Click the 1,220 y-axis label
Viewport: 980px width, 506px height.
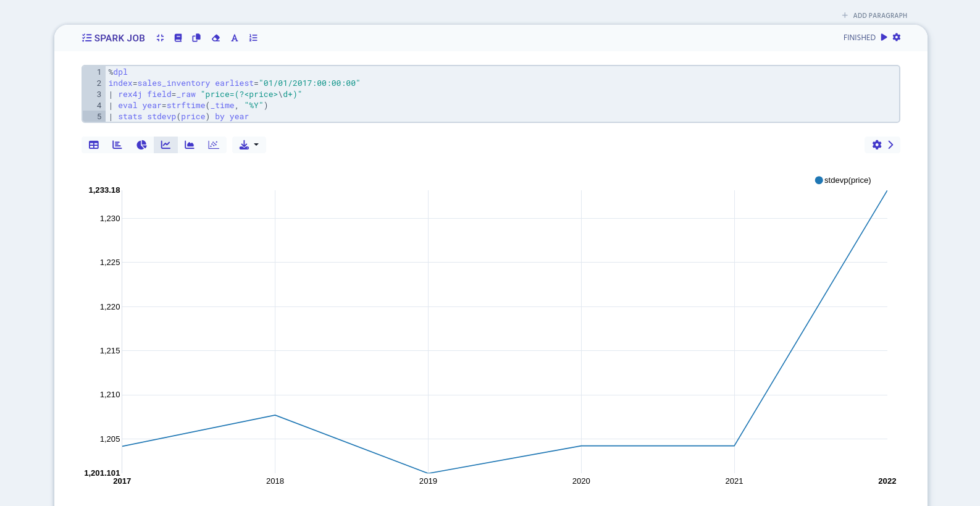(110, 306)
